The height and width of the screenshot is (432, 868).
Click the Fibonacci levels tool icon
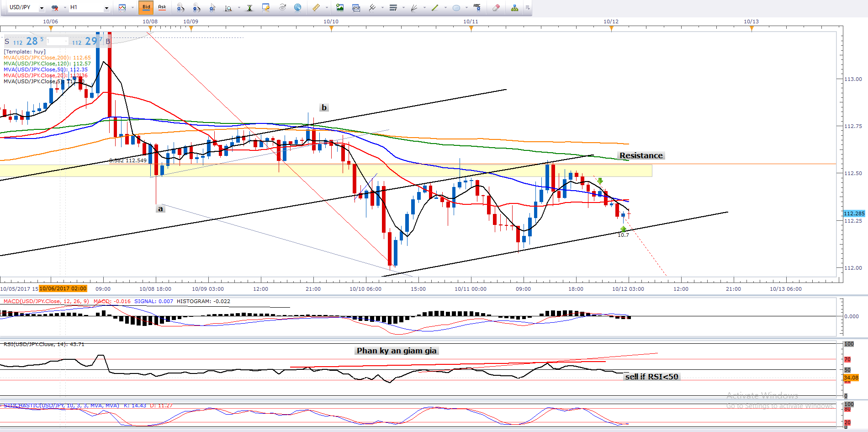coord(393,7)
